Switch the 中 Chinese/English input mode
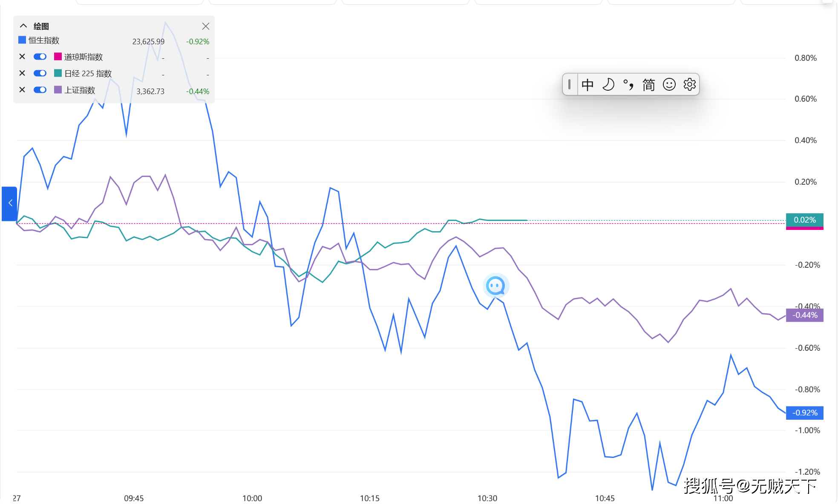Viewport: 838px width, 504px height. tap(587, 85)
